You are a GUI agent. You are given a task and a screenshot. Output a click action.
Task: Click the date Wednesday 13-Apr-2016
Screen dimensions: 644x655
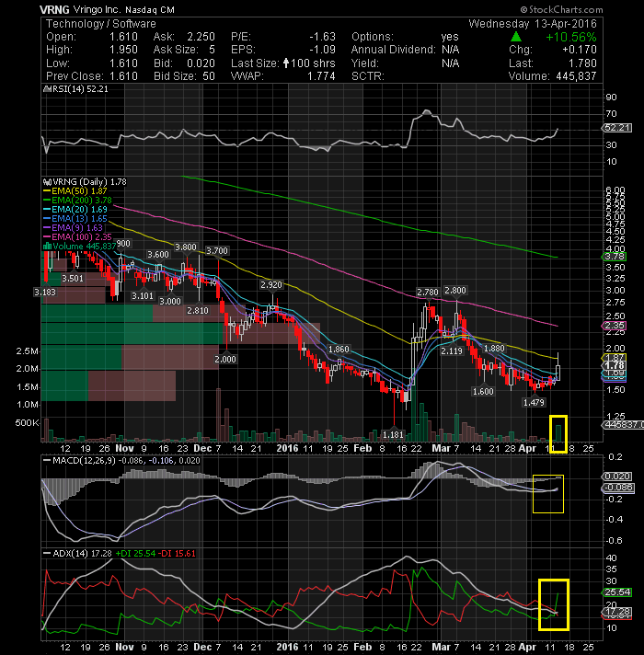(x=533, y=24)
